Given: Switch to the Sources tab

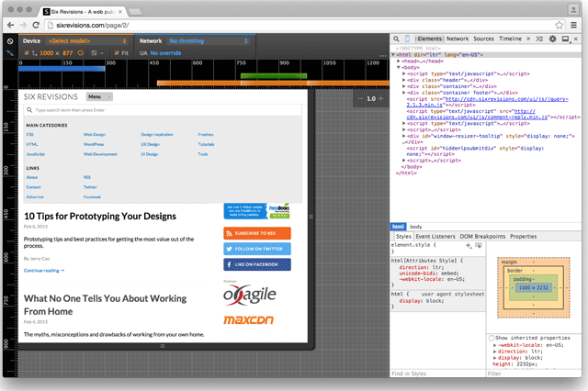Looking at the screenshot, I should 483,39.
